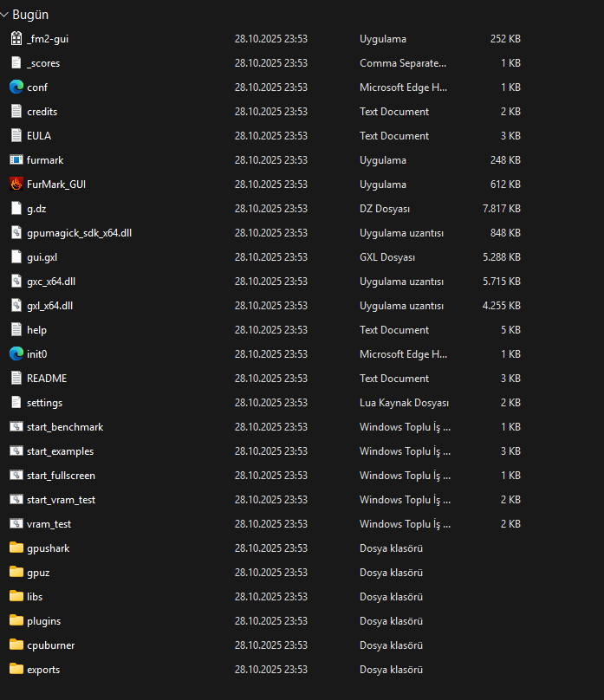This screenshot has height=700, width=604.
Task: Click the gpumagick_sdk_x64.dll icon
Action: pos(16,232)
